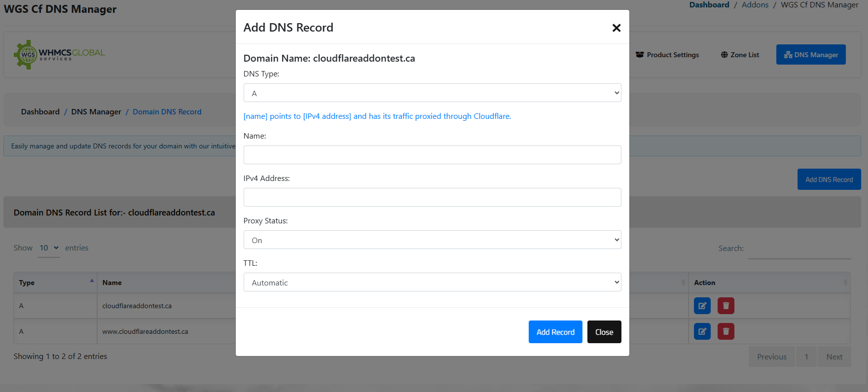Viewport: 868px width, 392px height.
Task: Sort table by Type column arrow
Action: tap(92, 281)
